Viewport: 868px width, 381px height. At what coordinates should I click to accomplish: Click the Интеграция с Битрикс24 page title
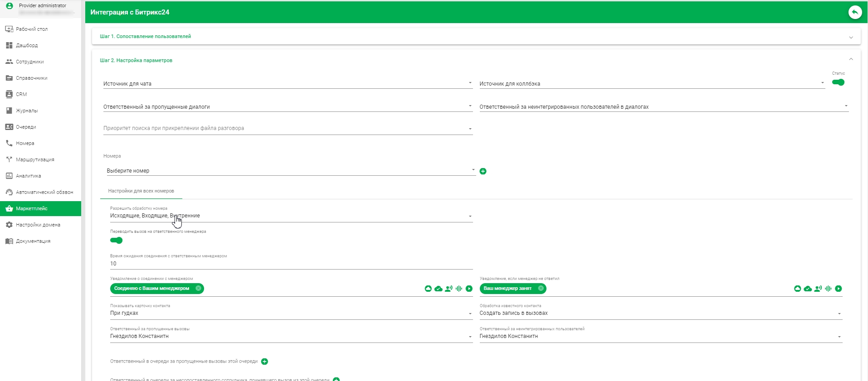tap(130, 12)
